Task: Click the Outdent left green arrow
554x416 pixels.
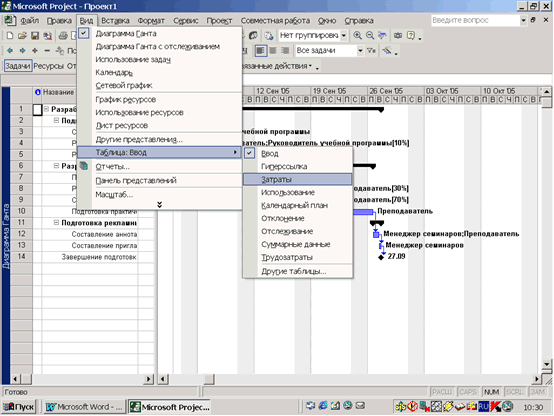Action: click(x=10, y=51)
